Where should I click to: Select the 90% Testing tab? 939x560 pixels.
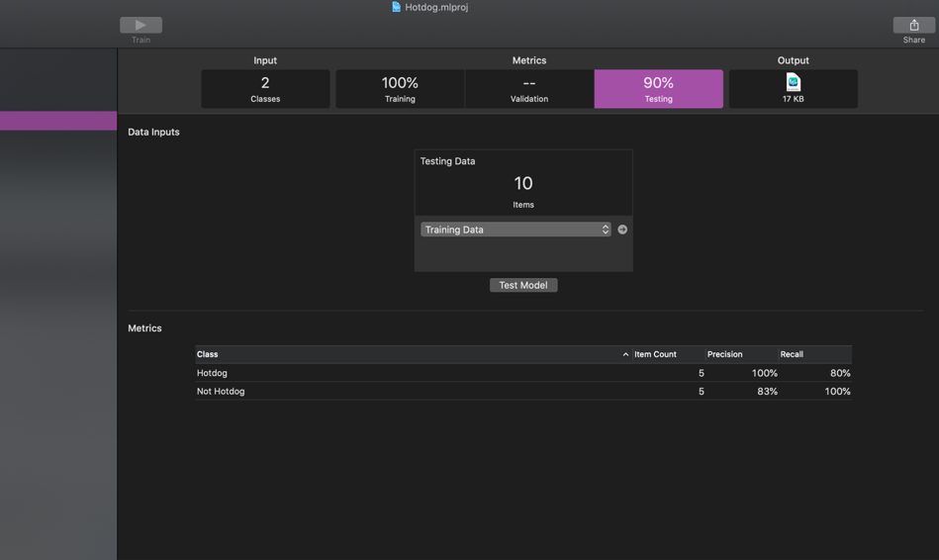pyautogui.click(x=659, y=89)
